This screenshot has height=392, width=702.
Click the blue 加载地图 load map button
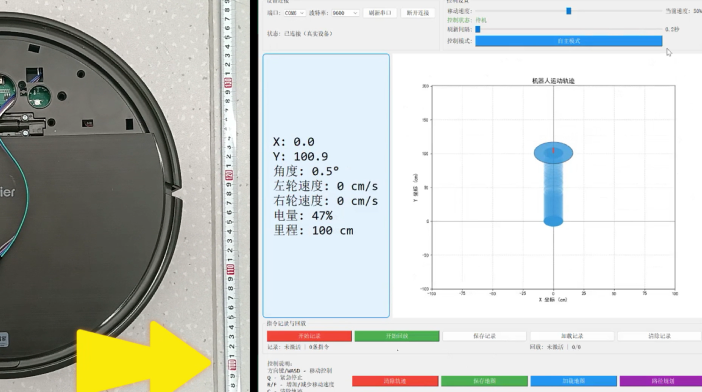click(574, 381)
